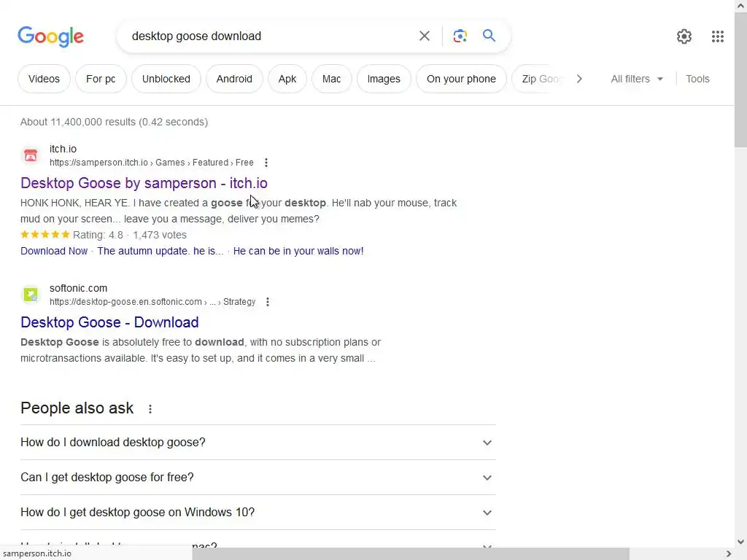Screen dimensions: 747x560
Task: Click the magnifying glass search button
Action: [489, 36]
